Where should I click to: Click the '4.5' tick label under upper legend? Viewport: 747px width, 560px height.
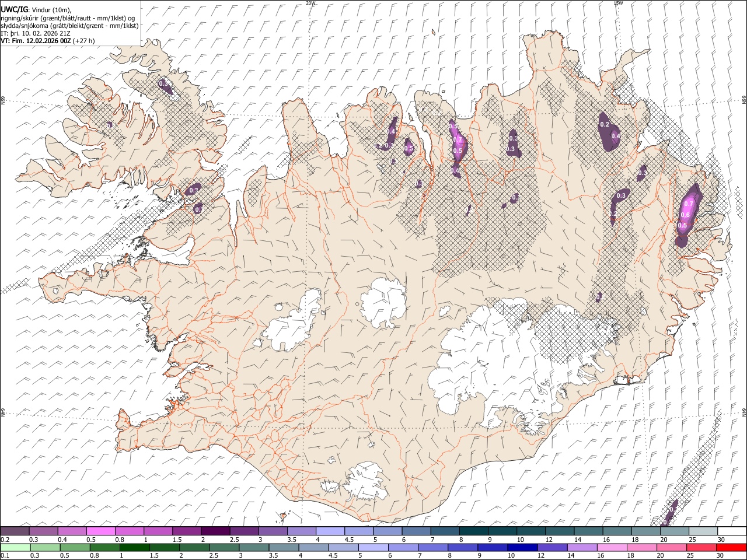coord(348,540)
